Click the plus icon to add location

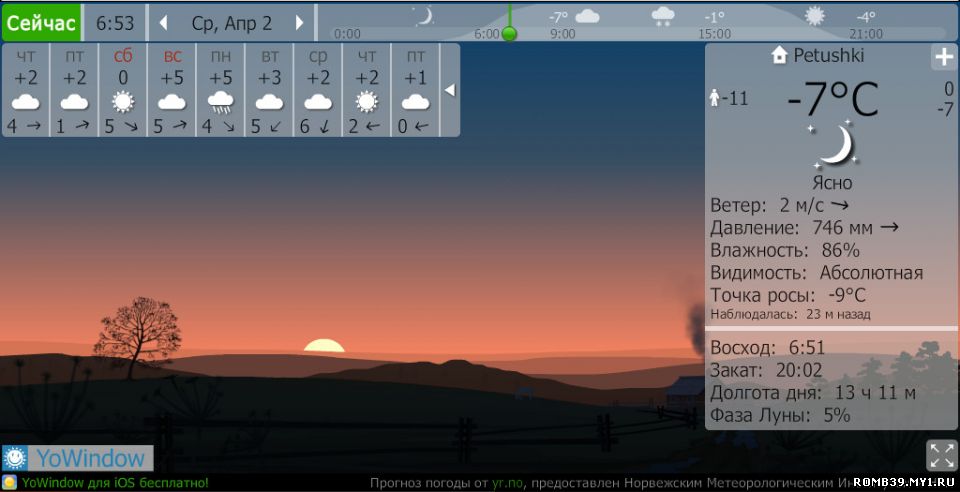(x=943, y=57)
